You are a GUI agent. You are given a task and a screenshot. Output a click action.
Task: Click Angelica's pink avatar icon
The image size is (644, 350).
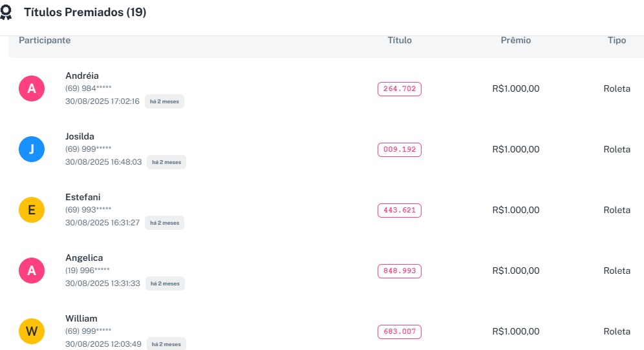32,271
